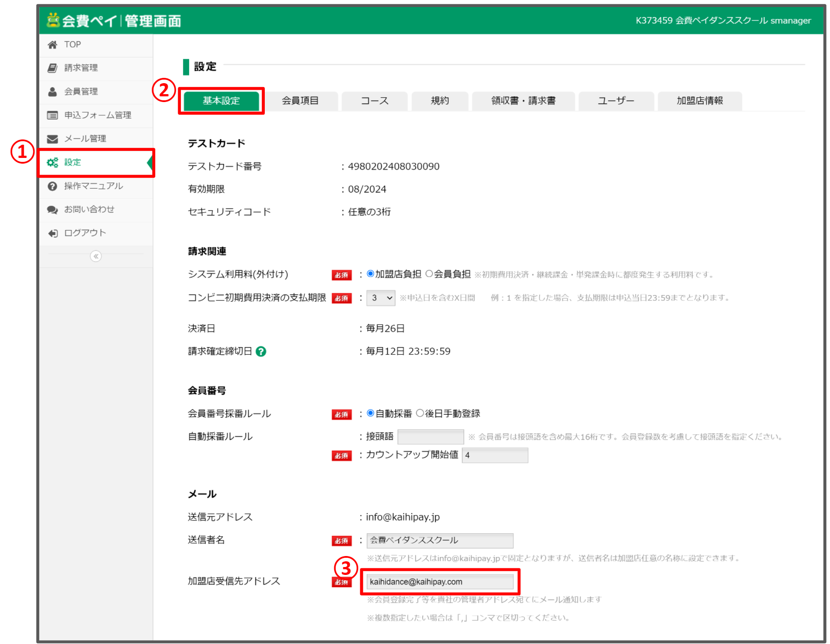Click the TOP home icon

(52, 44)
